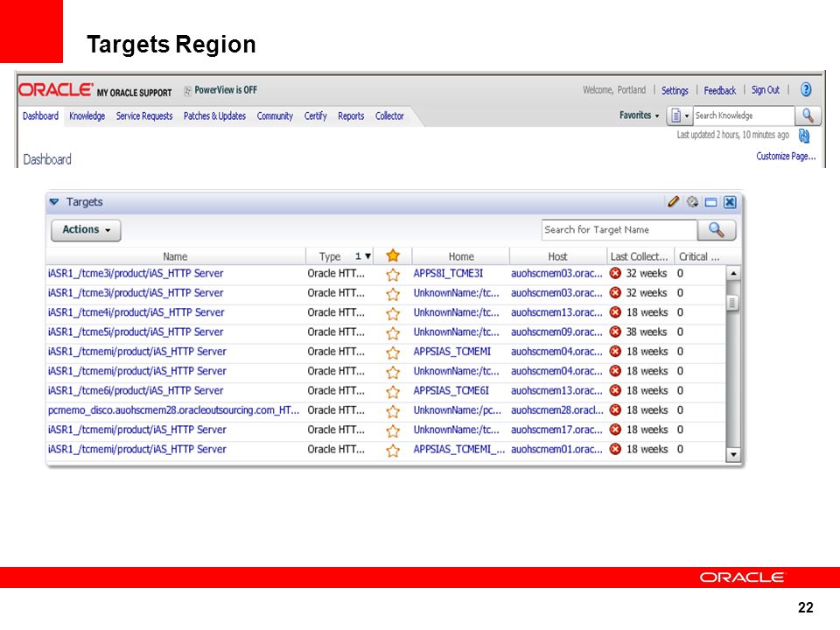Go to Patches & Updates tab

coord(214,115)
